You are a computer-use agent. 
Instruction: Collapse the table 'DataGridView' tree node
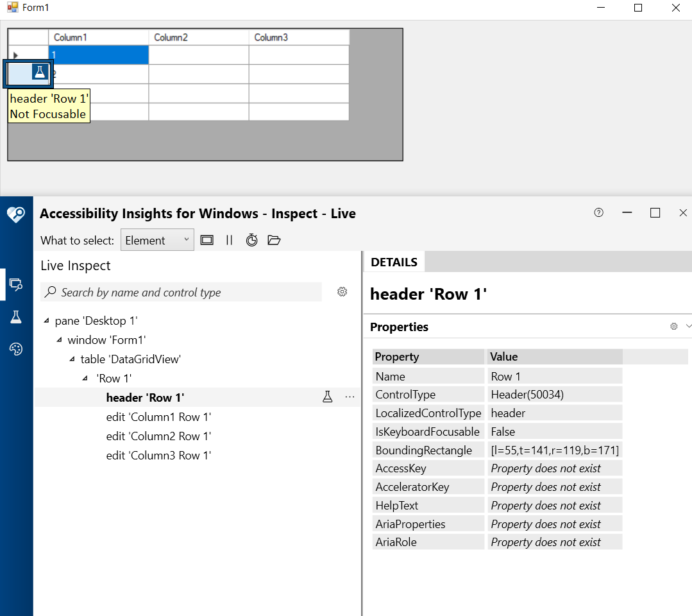point(72,359)
